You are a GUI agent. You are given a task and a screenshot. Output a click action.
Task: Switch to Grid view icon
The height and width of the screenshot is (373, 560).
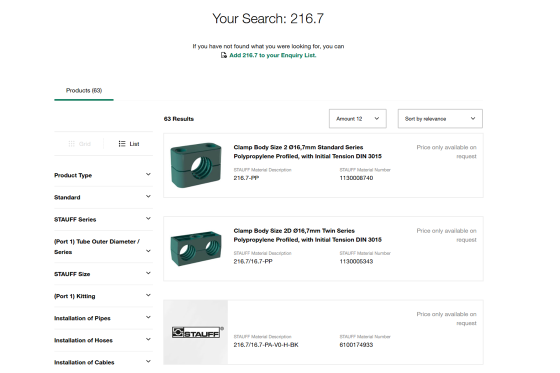71,144
